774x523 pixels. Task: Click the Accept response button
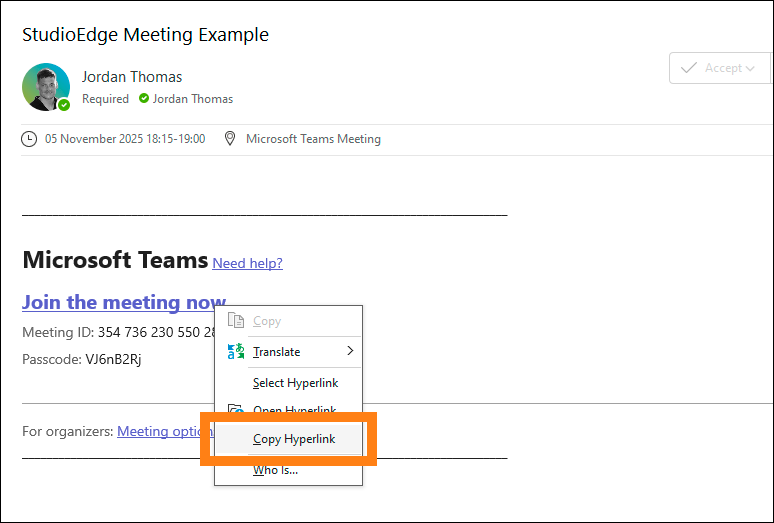(718, 68)
